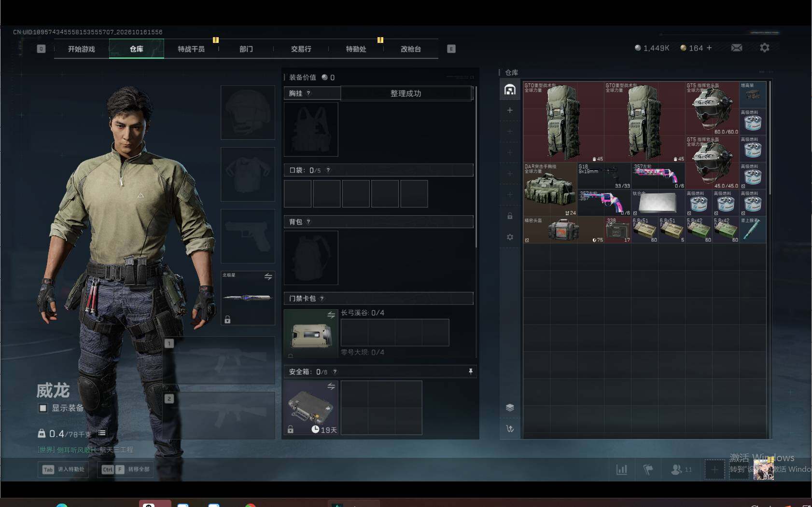This screenshot has height=507, width=812.
Task: Toggle the pin icon beside 安全箱
Action: [x=471, y=371]
